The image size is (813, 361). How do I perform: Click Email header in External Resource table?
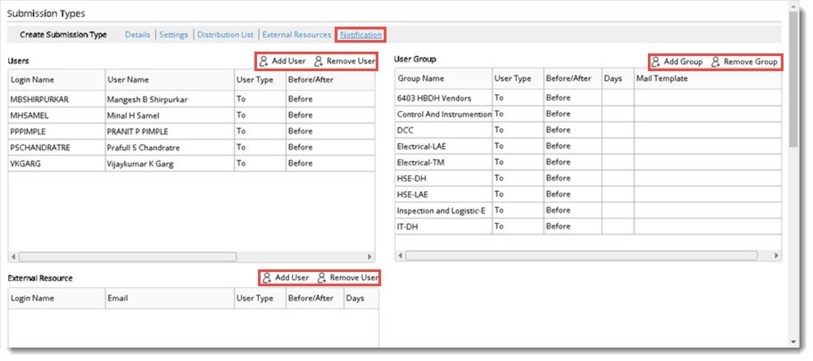(170, 298)
